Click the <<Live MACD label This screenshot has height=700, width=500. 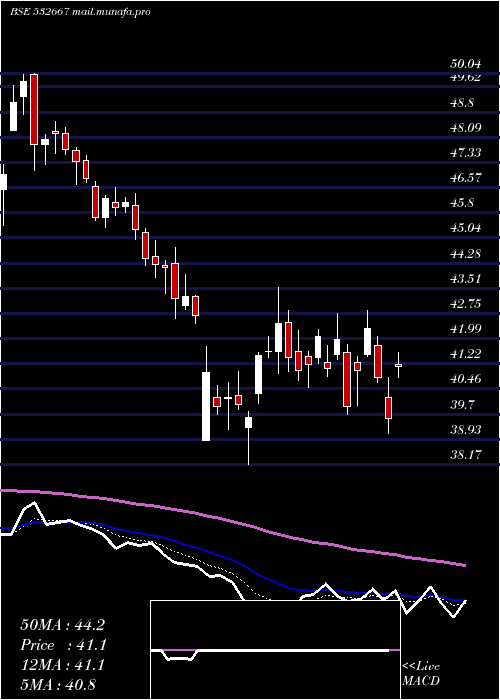click(421, 674)
